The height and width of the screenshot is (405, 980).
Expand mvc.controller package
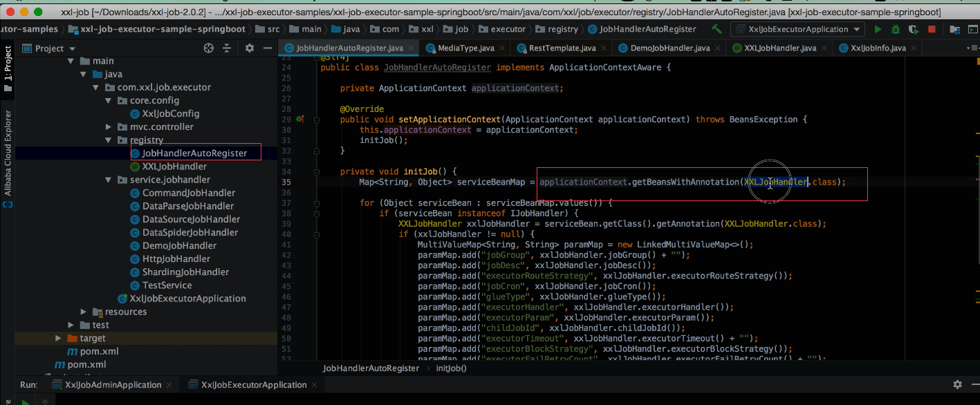[x=109, y=127]
